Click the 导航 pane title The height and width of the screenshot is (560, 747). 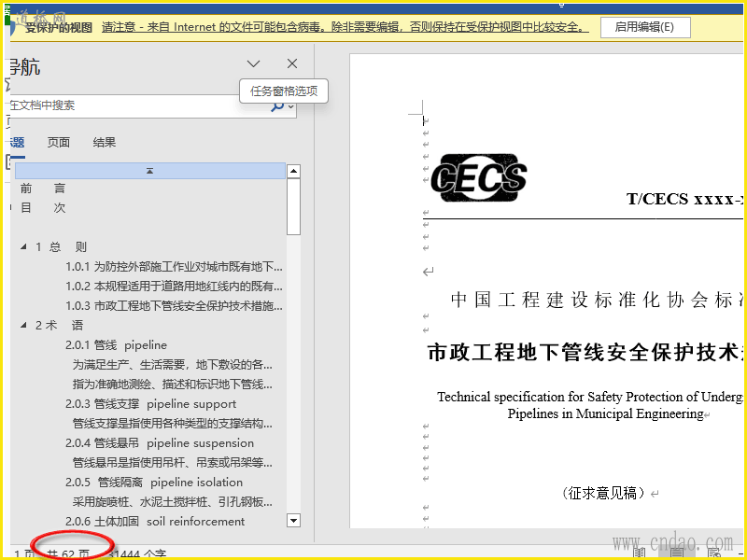tap(25, 67)
